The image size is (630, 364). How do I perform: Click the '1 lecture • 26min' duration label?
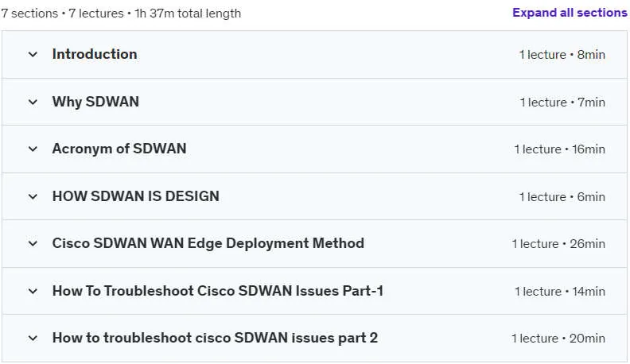558,244
